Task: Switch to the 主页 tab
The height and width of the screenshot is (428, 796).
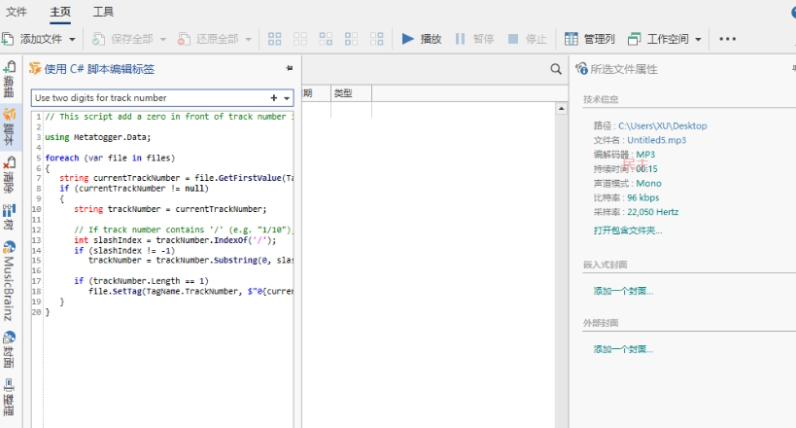Action: click(x=60, y=12)
